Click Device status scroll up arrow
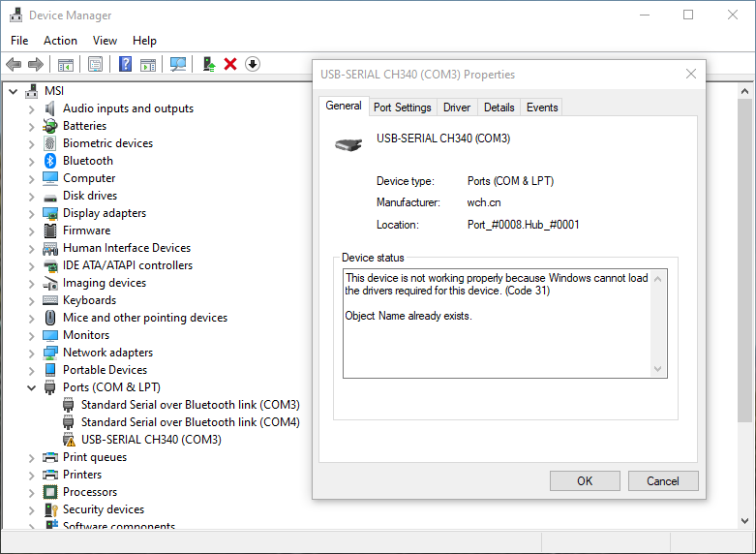756x554 pixels. (x=657, y=278)
